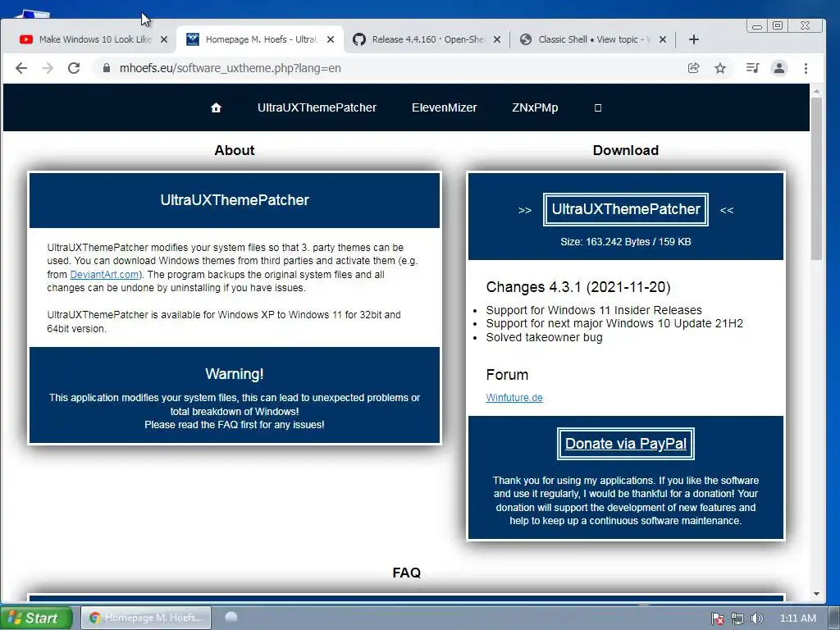
Task: Open UltraUXThemePatcher nav menu item
Action: coord(317,107)
